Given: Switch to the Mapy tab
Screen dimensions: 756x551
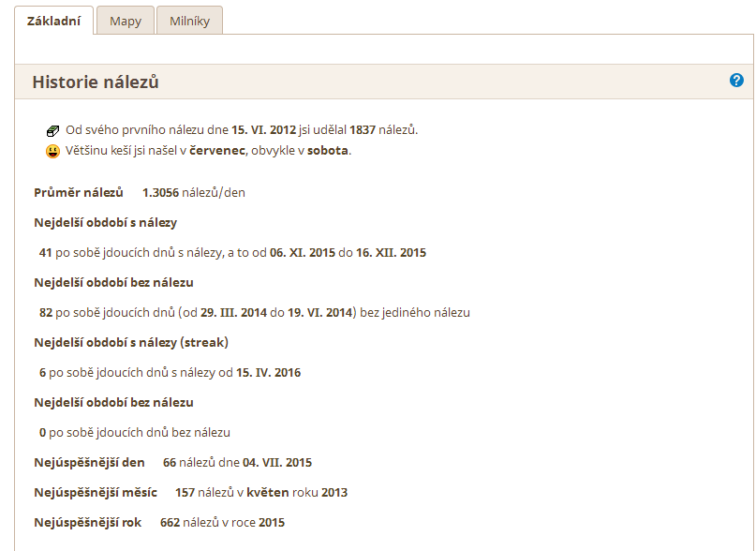Looking at the screenshot, I should (126, 21).
